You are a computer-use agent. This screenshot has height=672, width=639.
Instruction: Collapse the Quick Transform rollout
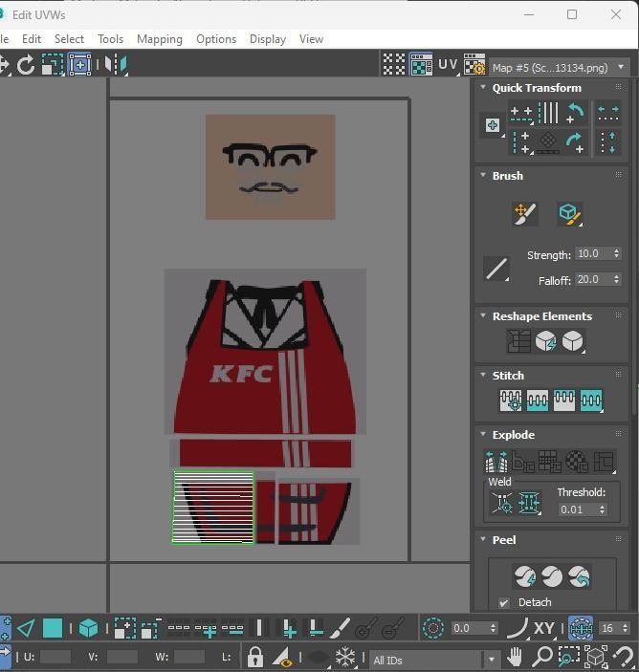pos(483,87)
